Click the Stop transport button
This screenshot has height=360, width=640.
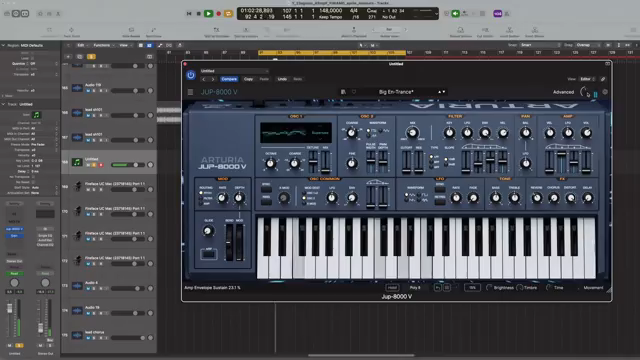pos(199,13)
